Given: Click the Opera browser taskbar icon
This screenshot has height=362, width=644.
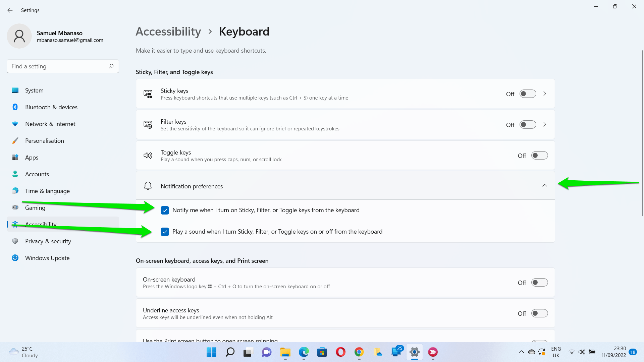Looking at the screenshot, I should 340,352.
